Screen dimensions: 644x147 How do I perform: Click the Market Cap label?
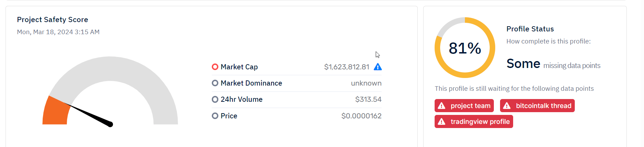239,67
